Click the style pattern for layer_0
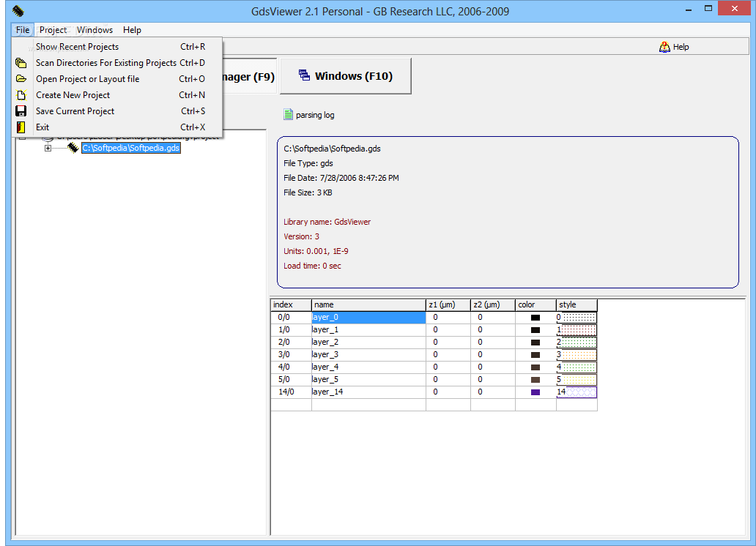This screenshot has width=756, height=546. click(577, 318)
